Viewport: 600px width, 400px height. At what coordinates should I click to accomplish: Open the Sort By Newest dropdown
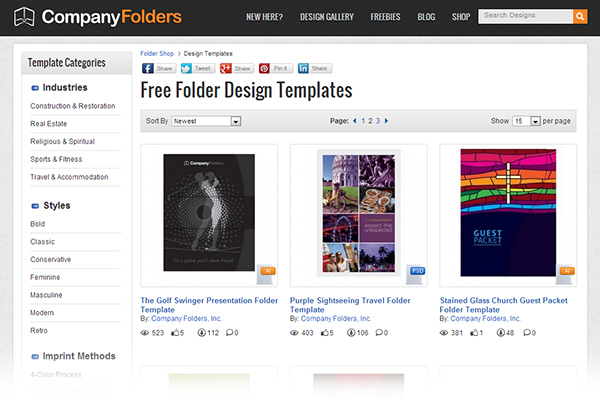point(206,121)
